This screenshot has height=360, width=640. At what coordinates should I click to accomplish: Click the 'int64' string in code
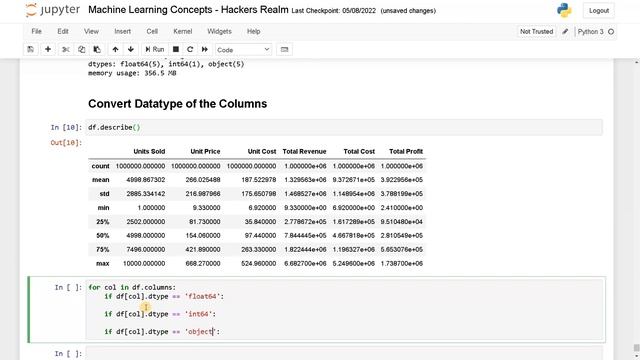pyautogui.click(x=198, y=314)
